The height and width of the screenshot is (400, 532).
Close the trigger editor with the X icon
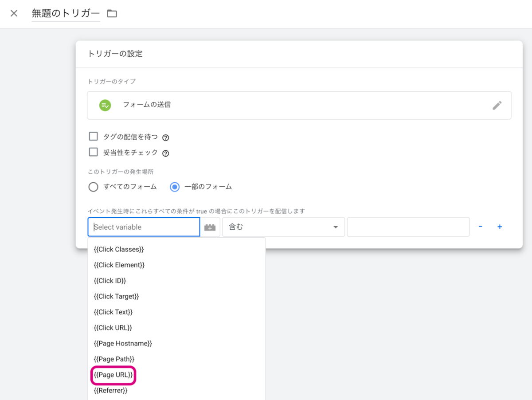[14, 13]
